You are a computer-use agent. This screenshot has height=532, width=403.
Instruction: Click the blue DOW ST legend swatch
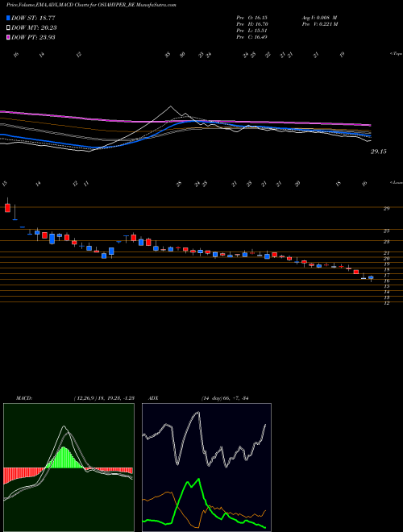pos(8,18)
